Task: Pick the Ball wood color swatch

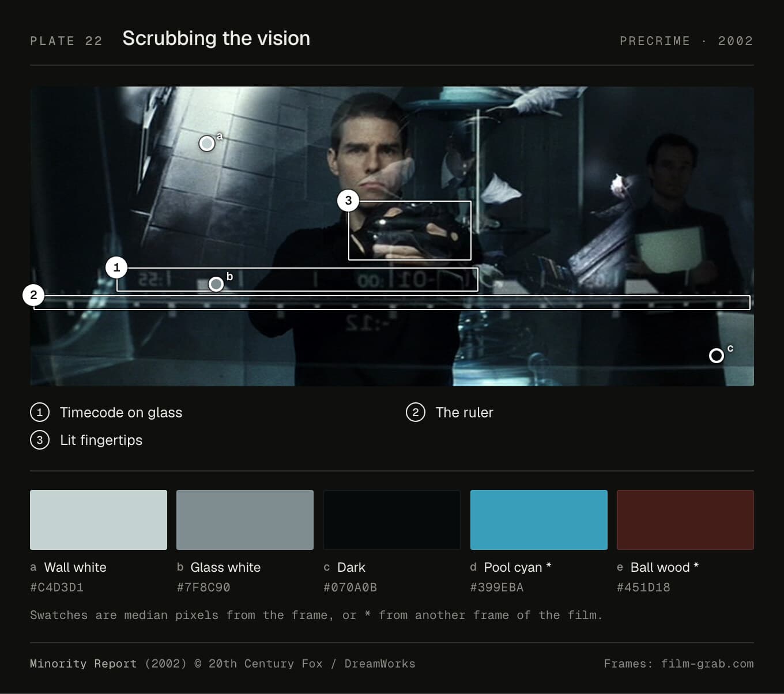Action: point(685,520)
